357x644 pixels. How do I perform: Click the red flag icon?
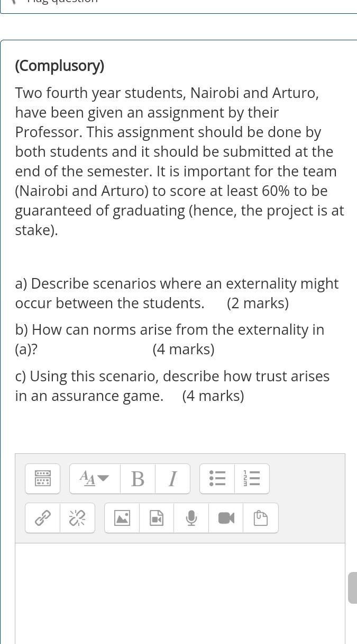(x=15, y=3)
